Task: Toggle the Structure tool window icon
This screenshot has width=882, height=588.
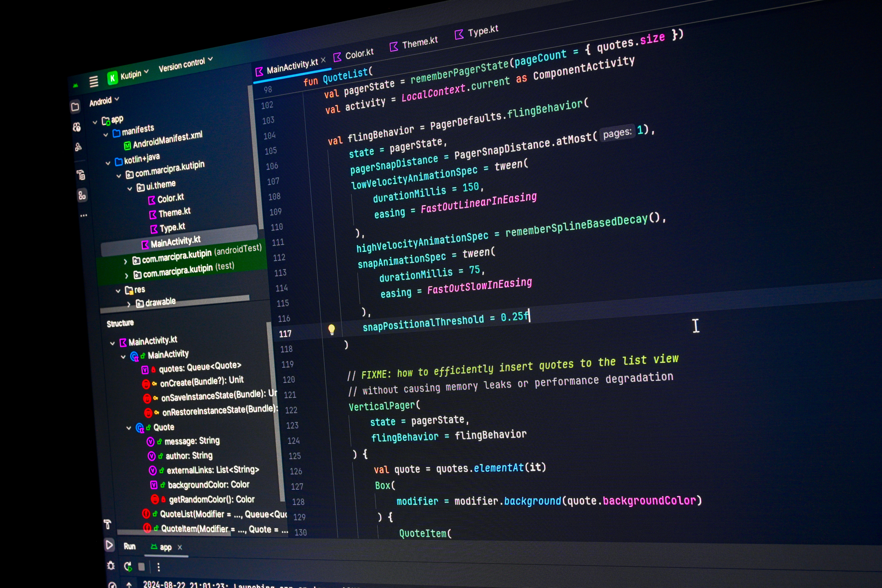Action: click(82, 195)
